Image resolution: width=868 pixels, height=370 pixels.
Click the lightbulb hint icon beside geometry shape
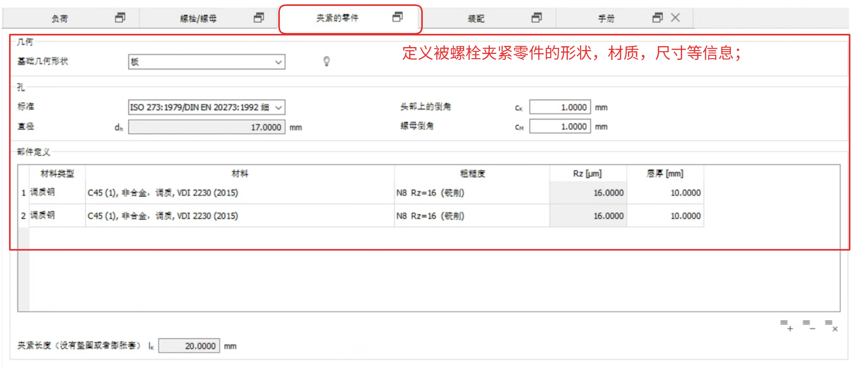(x=327, y=62)
